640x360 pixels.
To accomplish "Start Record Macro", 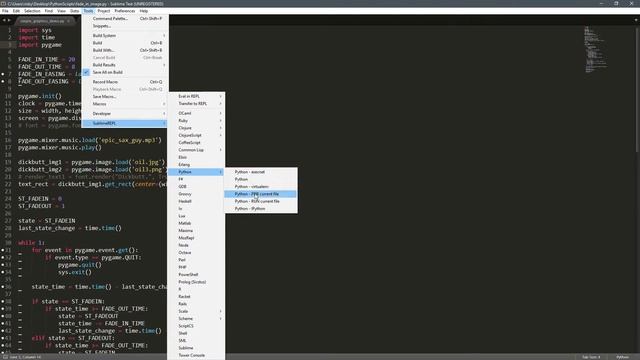I will [124, 82].
